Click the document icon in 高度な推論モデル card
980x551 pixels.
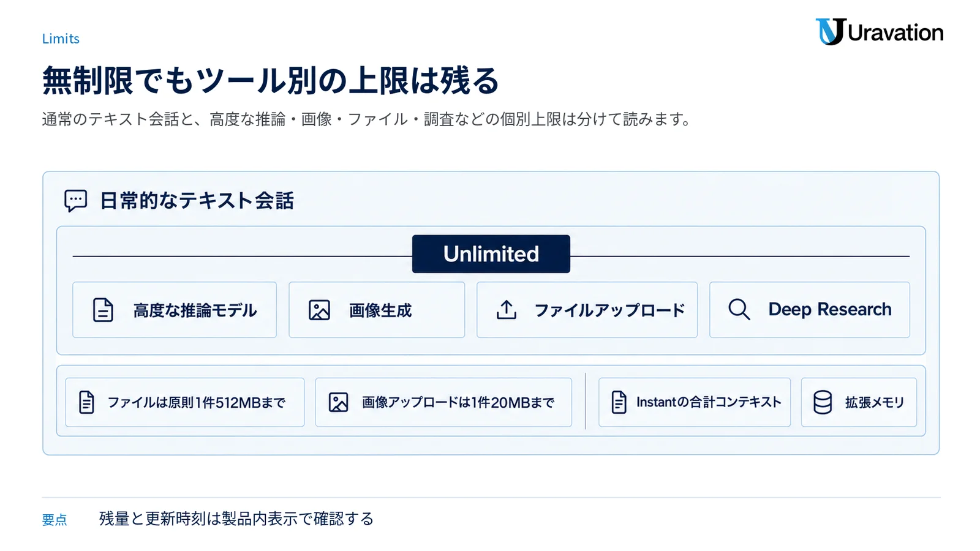coord(103,310)
